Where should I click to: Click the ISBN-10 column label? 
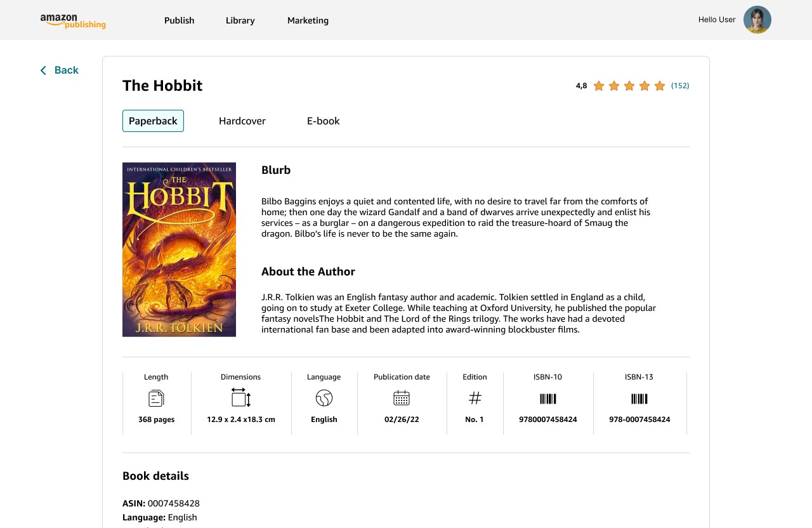(x=548, y=377)
